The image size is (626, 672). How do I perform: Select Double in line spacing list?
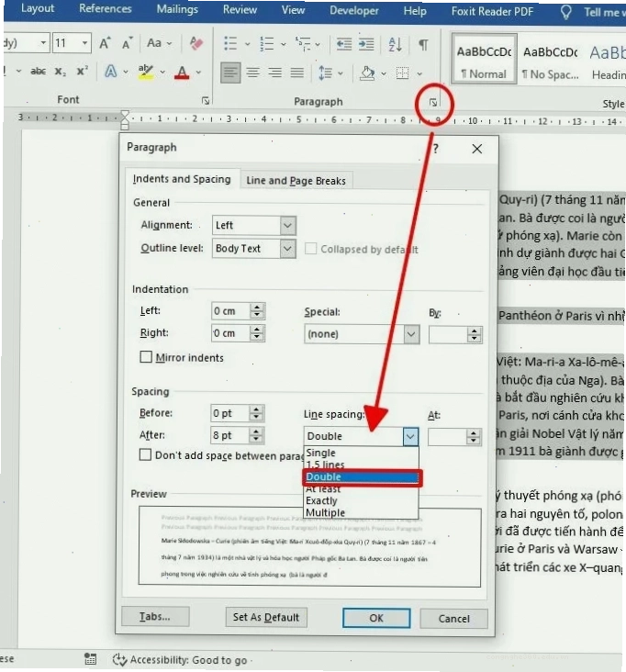[x=362, y=476]
